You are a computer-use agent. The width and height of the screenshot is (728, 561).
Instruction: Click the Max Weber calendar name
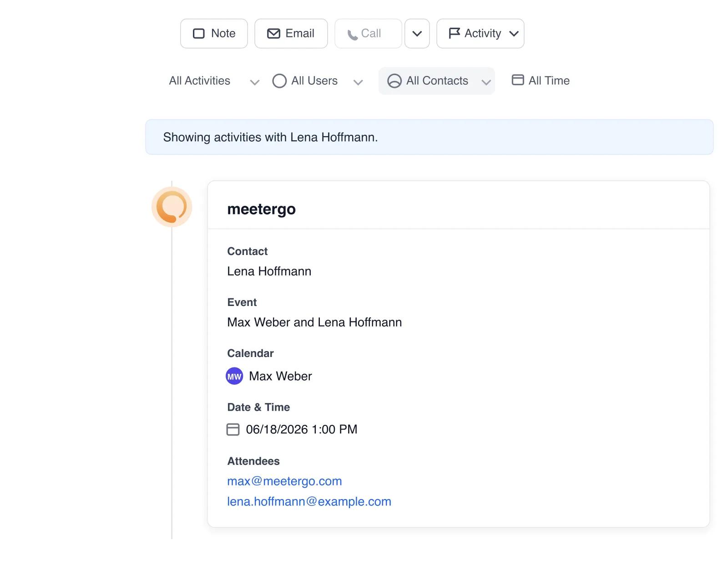click(x=280, y=376)
